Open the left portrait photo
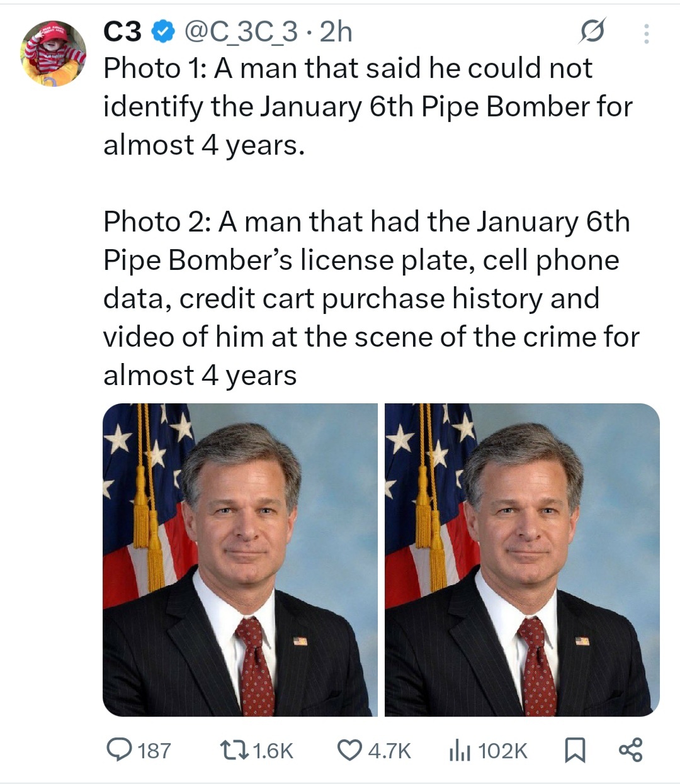Viewport: 680px width, 784px height. pyautogui.click(x=240, y=559)
